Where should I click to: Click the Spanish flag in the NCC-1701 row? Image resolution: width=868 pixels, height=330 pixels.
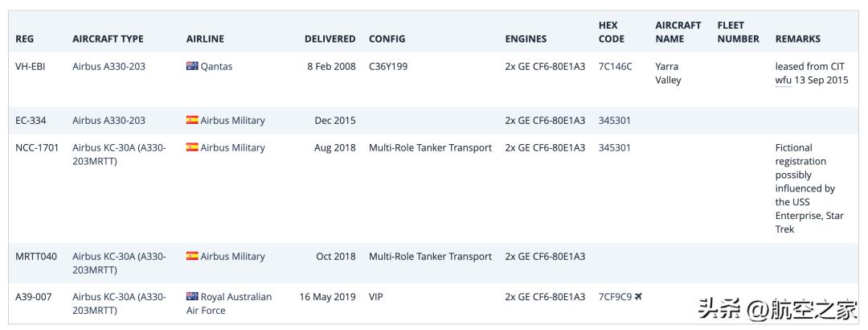[x=192, y=148]
